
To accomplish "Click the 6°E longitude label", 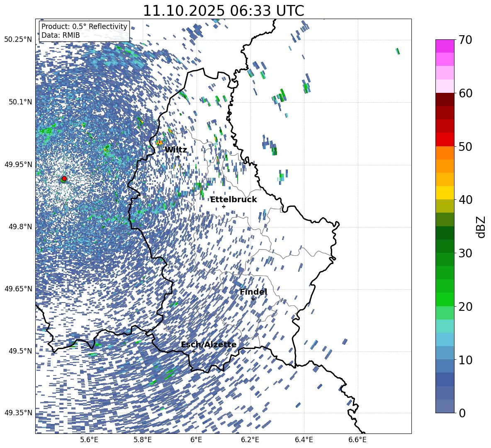I will tap(196, 440).
